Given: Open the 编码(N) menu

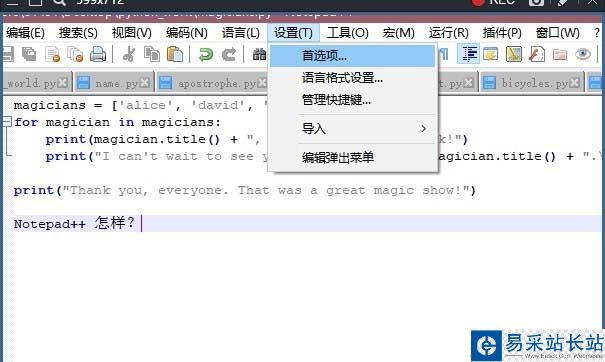Looking at the screenshot, I should tap(187, 33).
